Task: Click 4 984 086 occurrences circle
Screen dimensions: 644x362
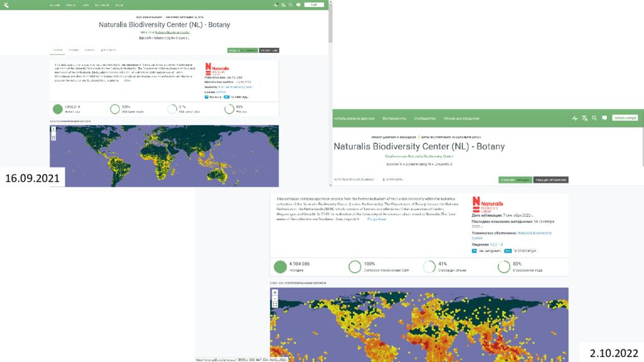Action: 280,266
